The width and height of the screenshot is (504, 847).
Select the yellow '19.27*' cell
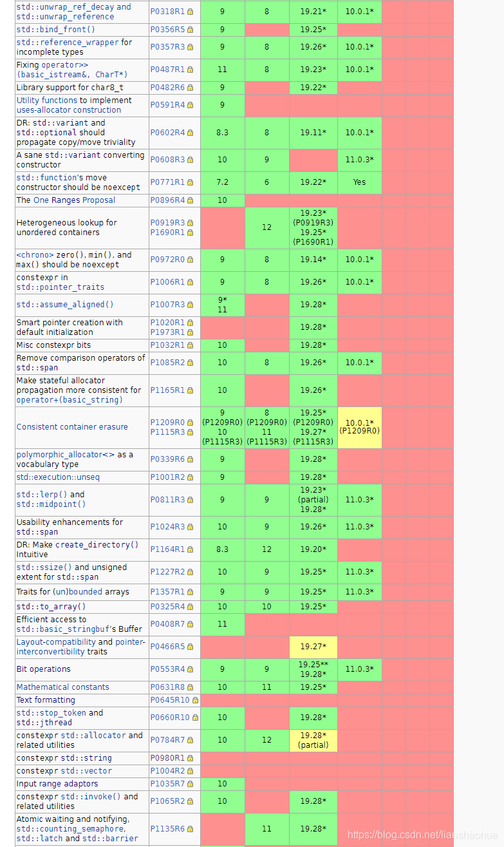(x=313, y=647)
